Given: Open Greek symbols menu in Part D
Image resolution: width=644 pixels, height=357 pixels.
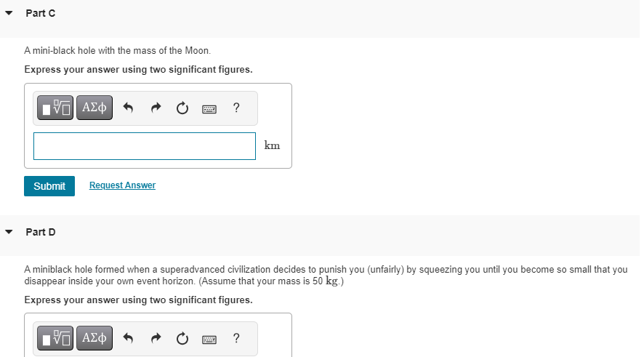Looking at the screenshot, I should [94, 338].
